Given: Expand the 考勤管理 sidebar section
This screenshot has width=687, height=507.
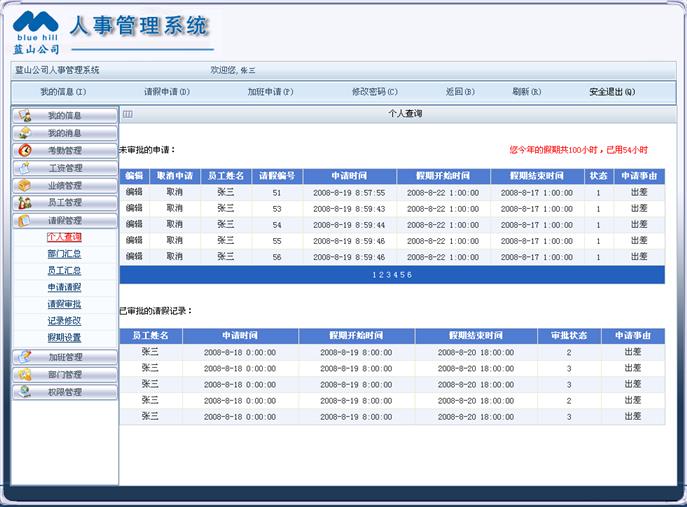Looking at the screenshot, I should [65, 150].
